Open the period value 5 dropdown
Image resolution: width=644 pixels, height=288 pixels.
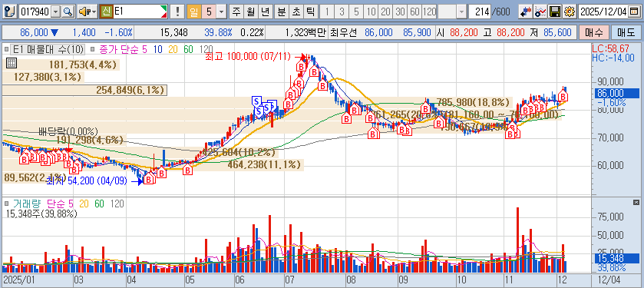[x=221, y=12]
